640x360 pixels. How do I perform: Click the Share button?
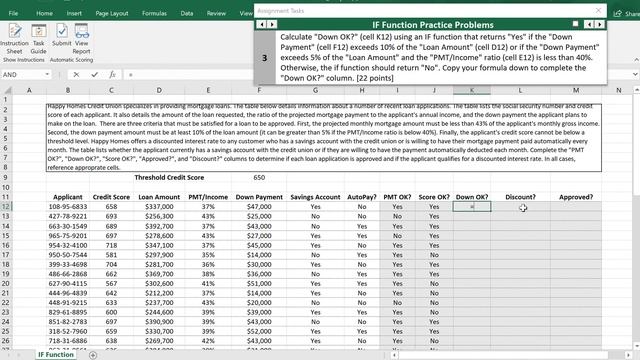pyautogui.click(x=627, y=13)
